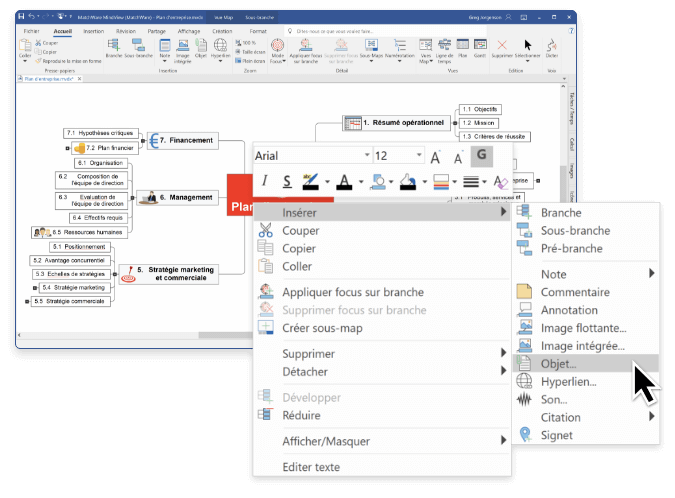Close the Plan d'entreprise document tab
Viewport: 675px width, 498px height.
coord(79,79)
